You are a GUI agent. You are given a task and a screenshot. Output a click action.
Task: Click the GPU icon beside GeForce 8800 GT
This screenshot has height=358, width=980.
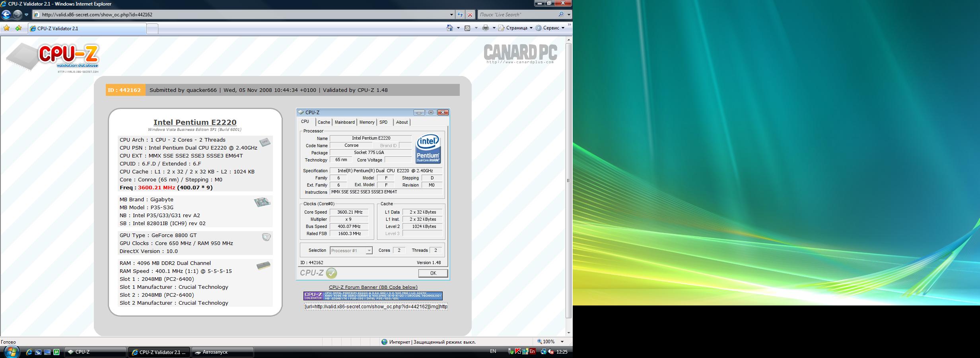coord(266,237)
